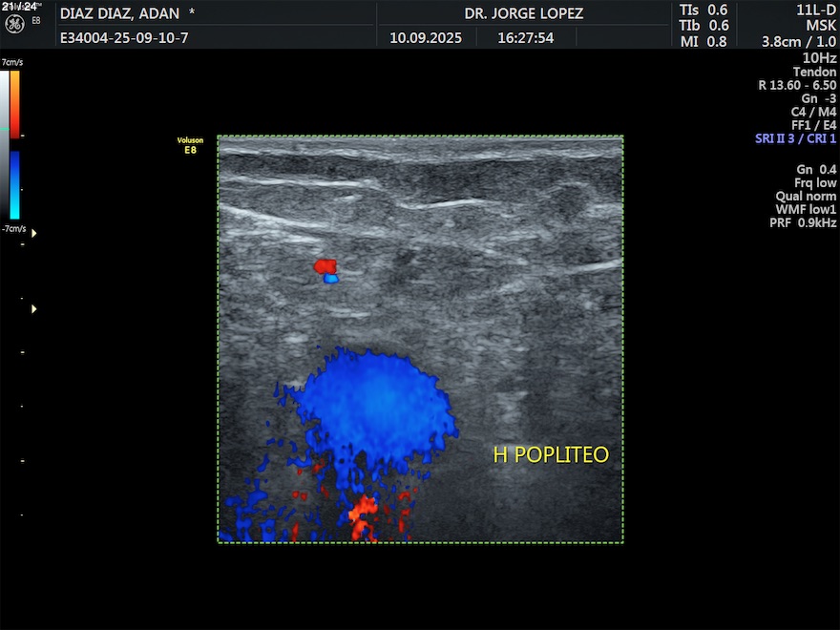
Task: Click the PRF 0.9kHz parameter
Action: tap(803, 222)
